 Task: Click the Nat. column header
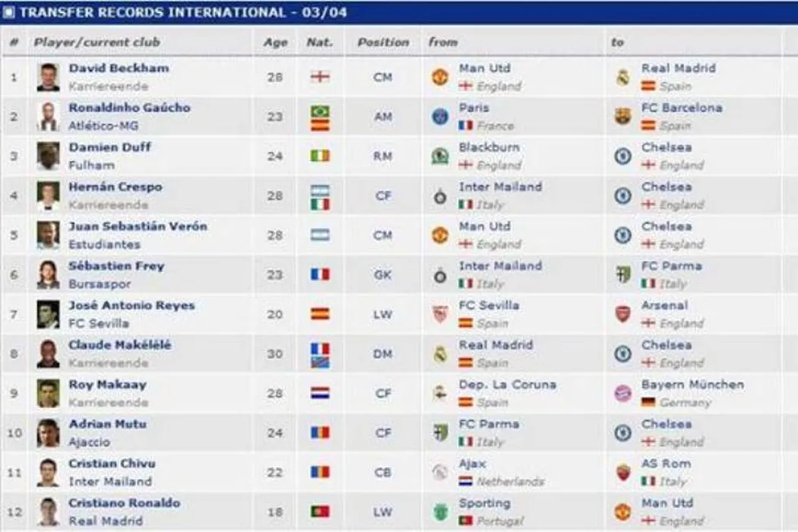pos(320,43)
